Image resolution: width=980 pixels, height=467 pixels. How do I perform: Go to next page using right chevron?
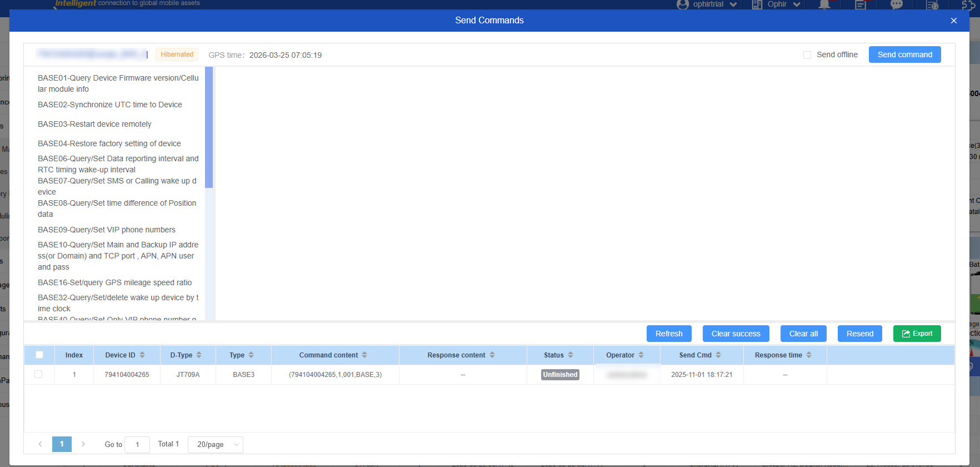click(x=83, y=444)
